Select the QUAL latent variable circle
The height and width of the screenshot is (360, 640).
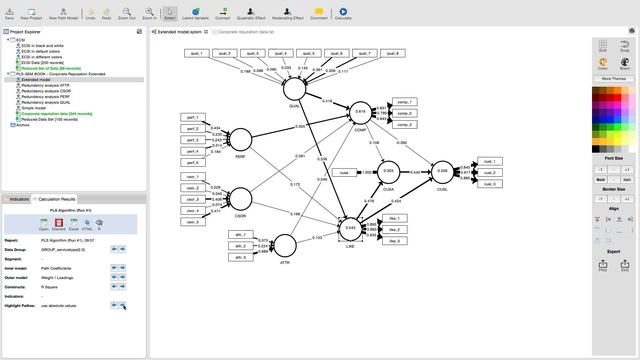(294, 89)
